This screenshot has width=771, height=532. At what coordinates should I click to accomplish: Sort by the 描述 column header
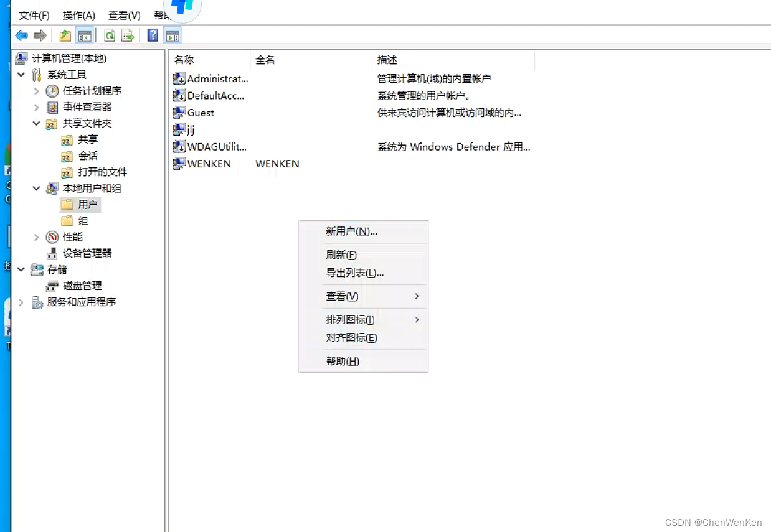[453, 60]
